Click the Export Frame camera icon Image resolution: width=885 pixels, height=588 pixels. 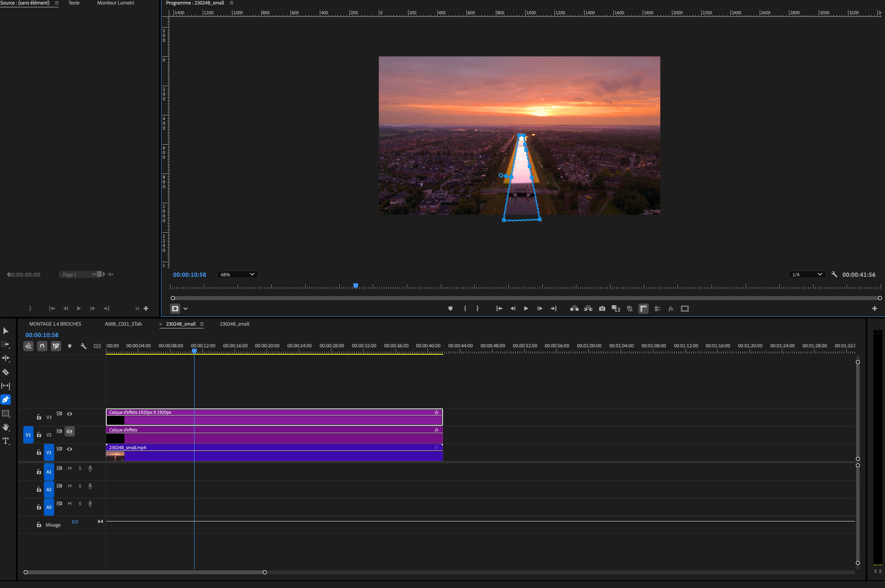[602, 309]
